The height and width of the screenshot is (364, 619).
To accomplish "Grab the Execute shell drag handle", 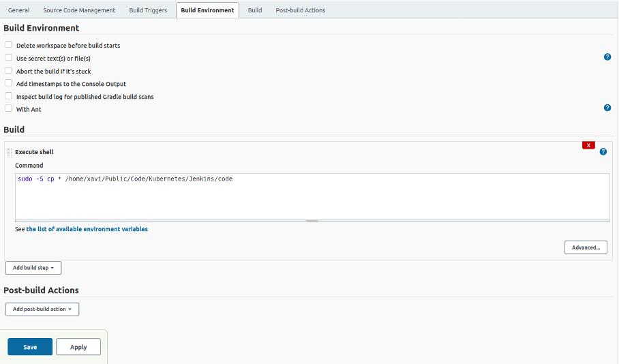I will click(x=9, y=152).
